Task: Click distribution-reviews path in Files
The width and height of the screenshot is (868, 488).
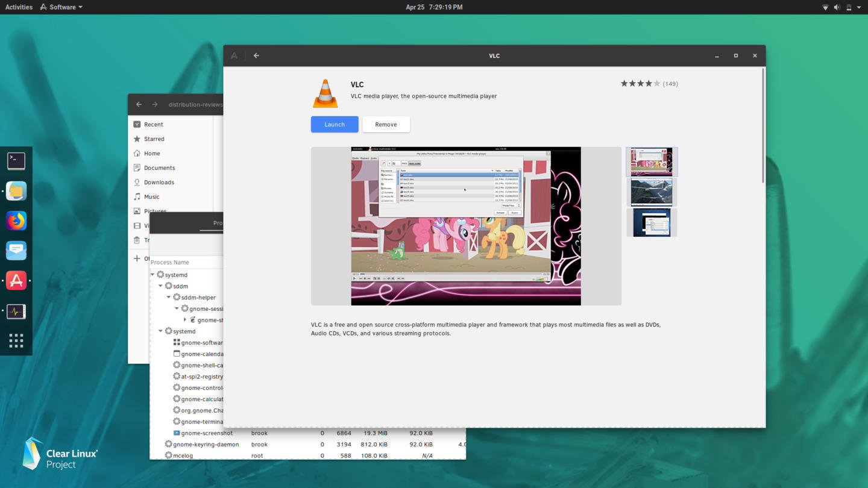Action: tap(195, 104)
